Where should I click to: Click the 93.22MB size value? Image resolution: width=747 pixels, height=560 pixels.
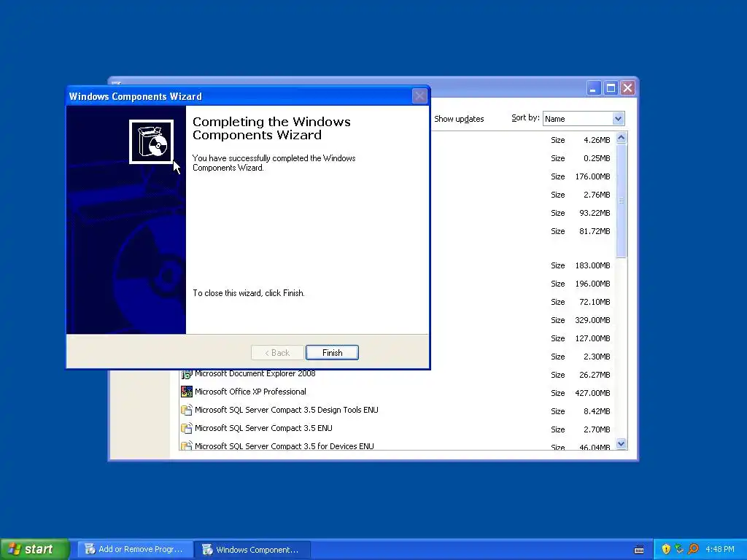coord(595,213)
